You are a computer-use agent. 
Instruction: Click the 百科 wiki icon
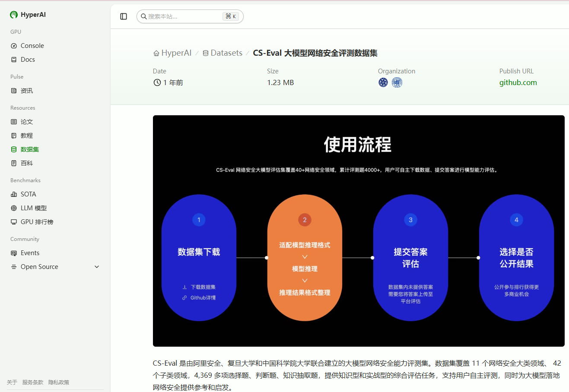point(14,163)
